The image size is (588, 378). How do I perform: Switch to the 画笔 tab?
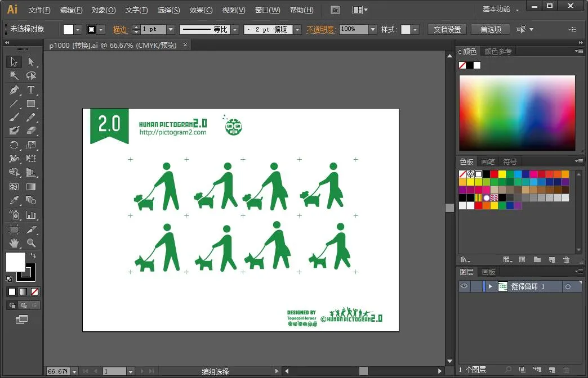(x=488, y=162)
